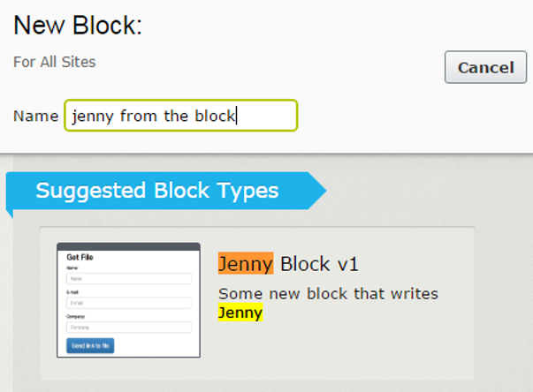533x392 pixels.
Task: Click the Cancel button
Action: click(485, 67)
